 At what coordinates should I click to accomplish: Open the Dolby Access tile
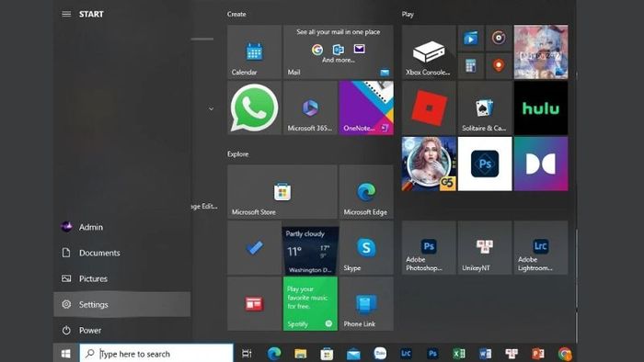point(541,164)
